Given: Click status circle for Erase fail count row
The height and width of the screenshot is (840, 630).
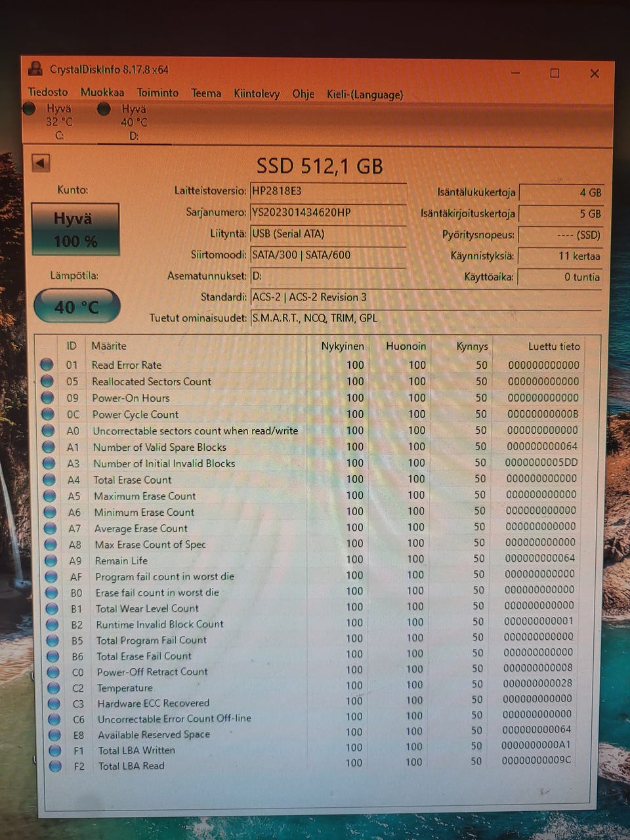Looking at the screenshot, I should point(52,592).
